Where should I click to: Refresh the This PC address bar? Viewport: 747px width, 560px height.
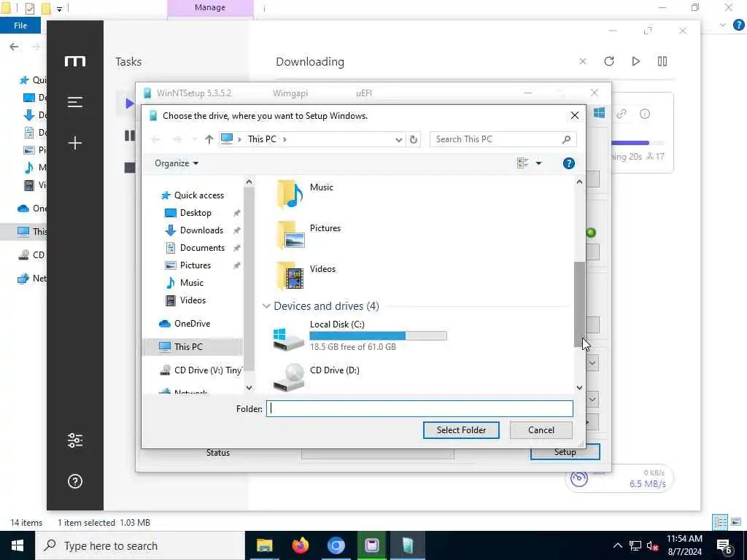(414, 139)
